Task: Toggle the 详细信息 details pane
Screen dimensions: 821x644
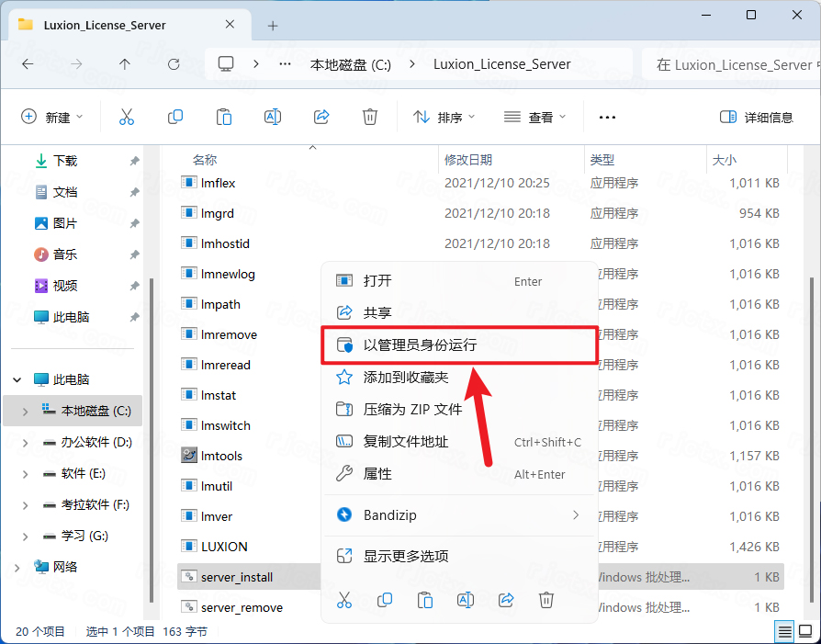Action: (757, 117)
